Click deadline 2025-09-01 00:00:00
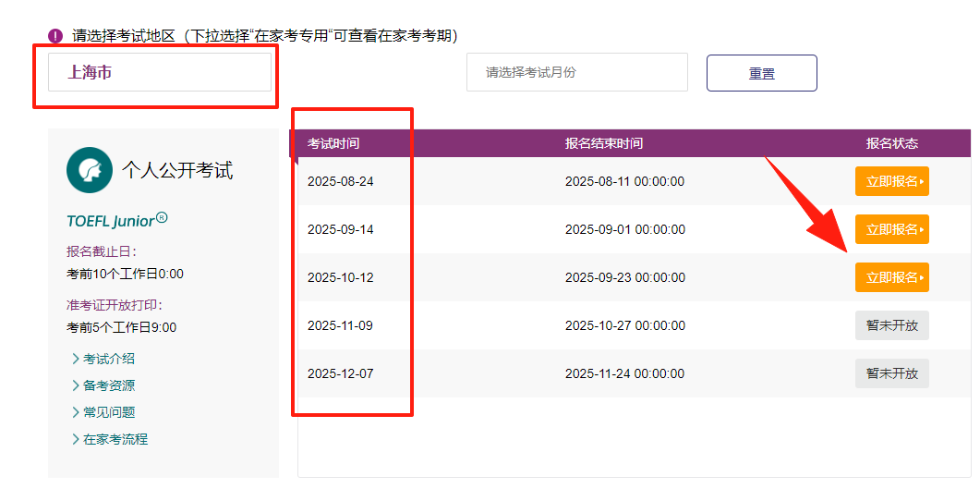Viewport: 980px width, 501px height. click(625, 229)
